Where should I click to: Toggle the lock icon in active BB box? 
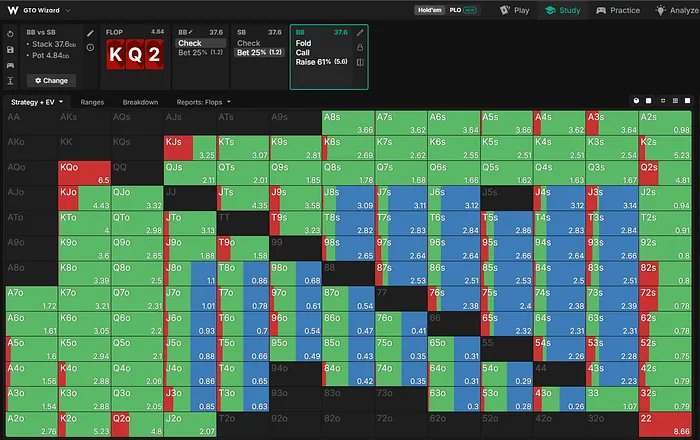[x=360, y=47]
